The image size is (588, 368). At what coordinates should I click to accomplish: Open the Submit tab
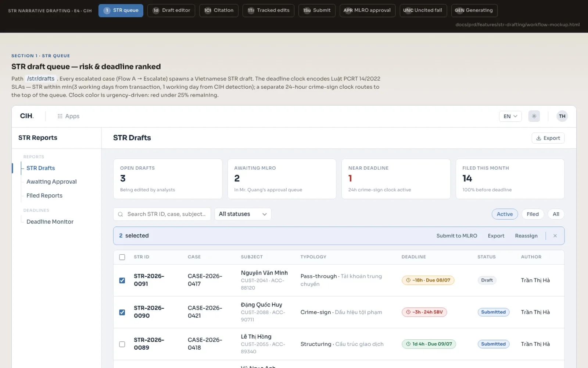(317, 10)
